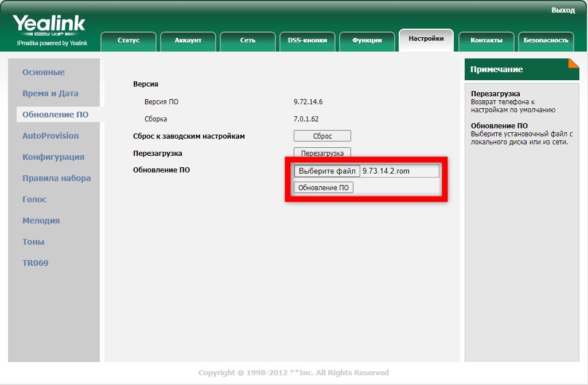
Task: Click the Перезагрузка reboot button
Action: pos(322,153)
